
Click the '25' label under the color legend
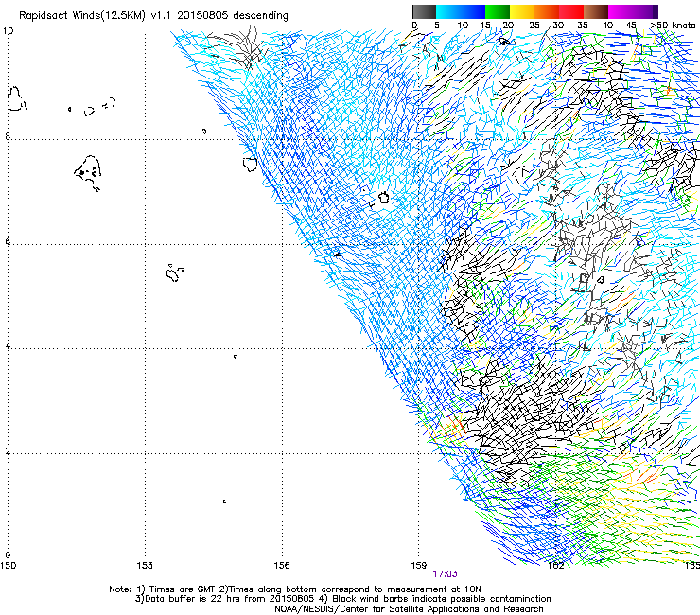534,25
